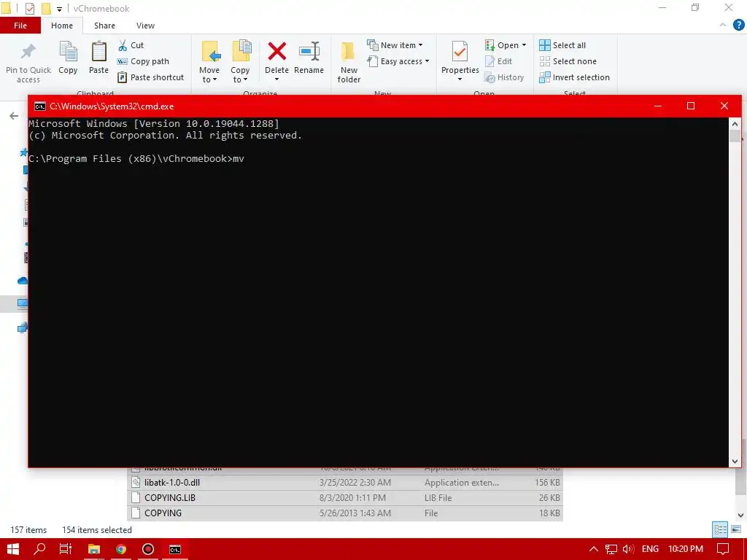
Task: Click the History button
Action: point(504,77)
